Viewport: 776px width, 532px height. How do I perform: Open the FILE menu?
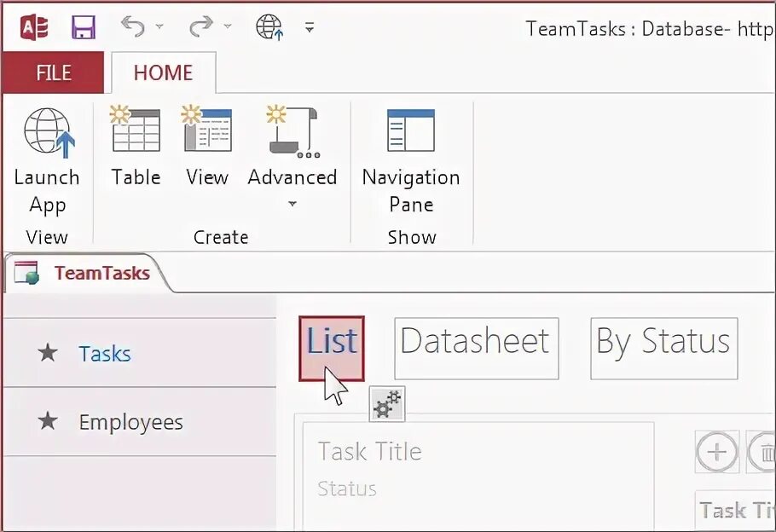pyautogui.click(x=53, y=72)
